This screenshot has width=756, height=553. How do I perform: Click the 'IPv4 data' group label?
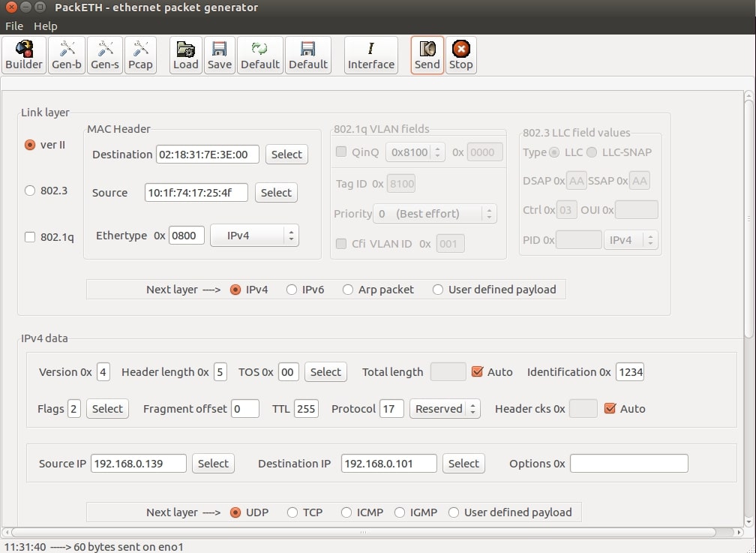pyautogui.click(x=44, y=338)
